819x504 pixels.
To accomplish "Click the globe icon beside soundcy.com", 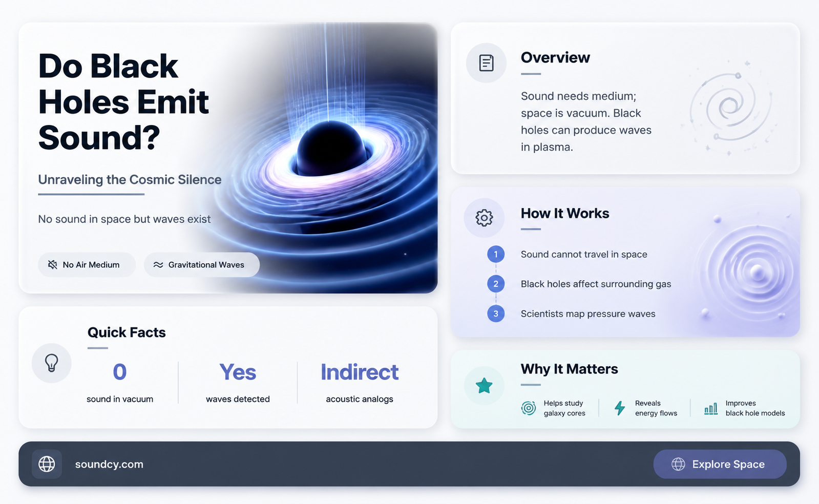I will 47,464.
